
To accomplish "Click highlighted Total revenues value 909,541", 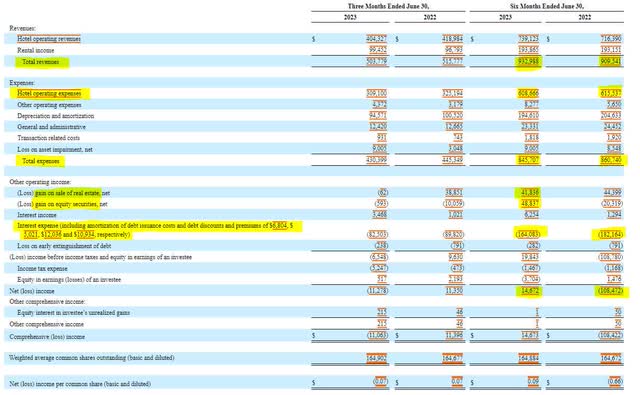I will pyautogui.click(x=611, y=62).
